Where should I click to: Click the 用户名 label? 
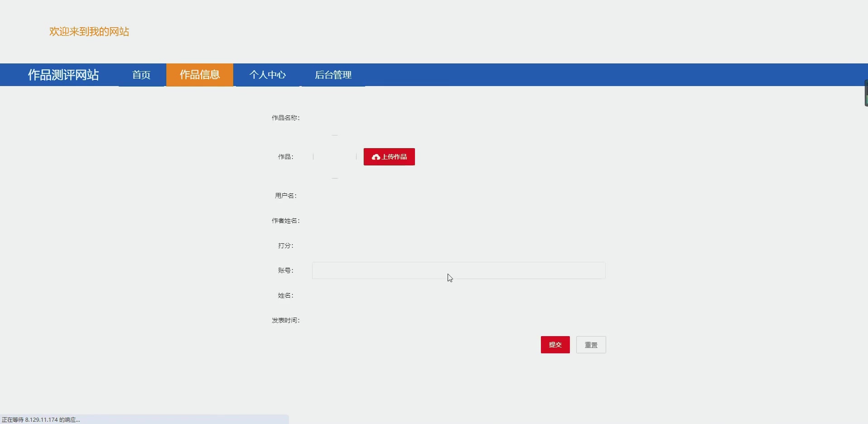[x=286, y=196]
